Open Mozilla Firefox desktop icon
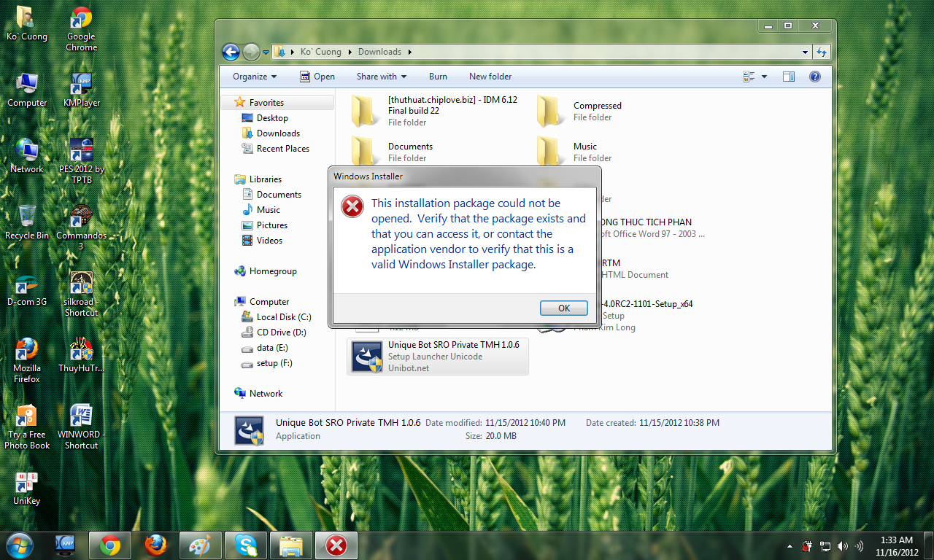 27,360
